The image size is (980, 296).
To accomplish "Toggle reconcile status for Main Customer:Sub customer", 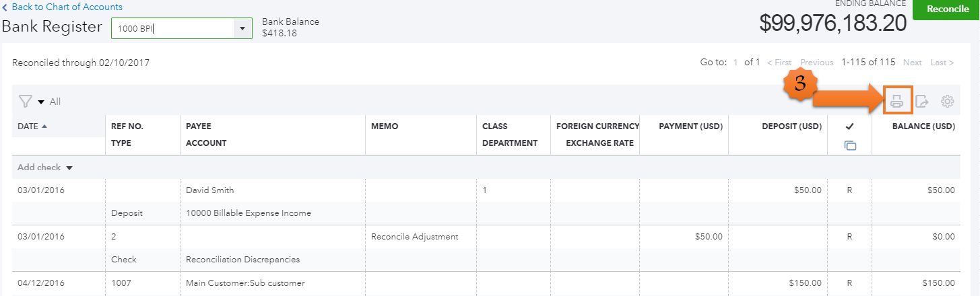I will pos(850,283).
